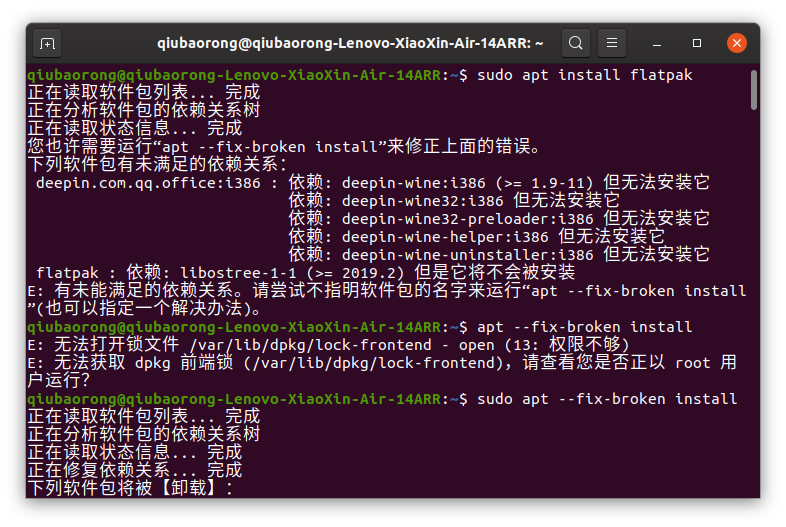
Task: Click the '下列软件包有未满足的依赖关系' line
Action: [x=157, y=164]
